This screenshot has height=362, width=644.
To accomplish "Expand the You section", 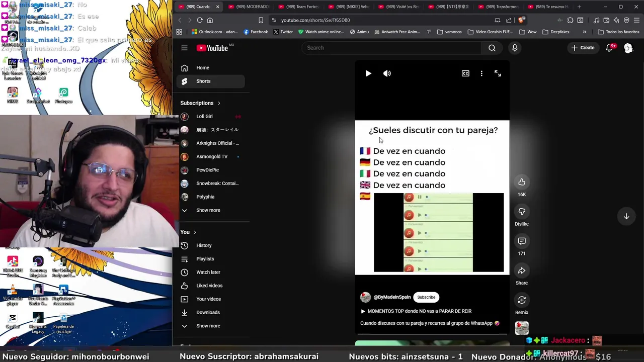I will point(188,232).
